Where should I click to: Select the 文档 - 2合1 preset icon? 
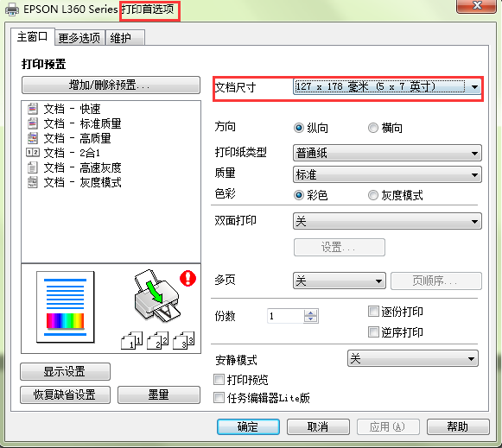(32, 153)
